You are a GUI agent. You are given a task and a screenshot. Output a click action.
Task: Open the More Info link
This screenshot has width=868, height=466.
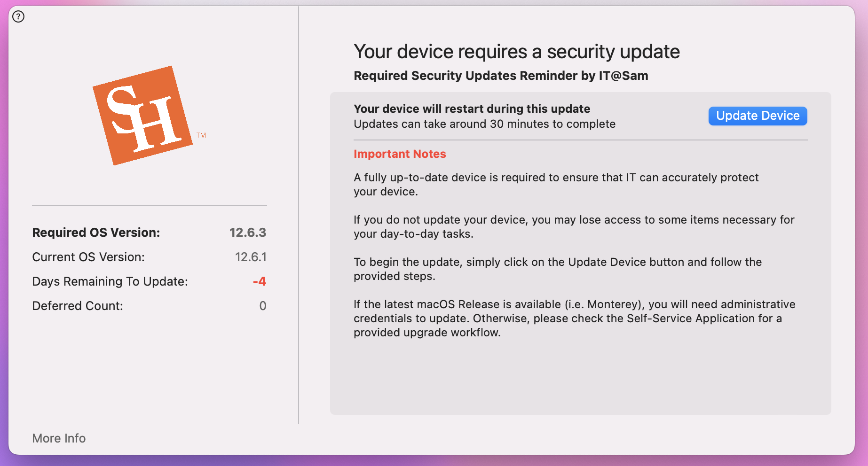[59, 438]
